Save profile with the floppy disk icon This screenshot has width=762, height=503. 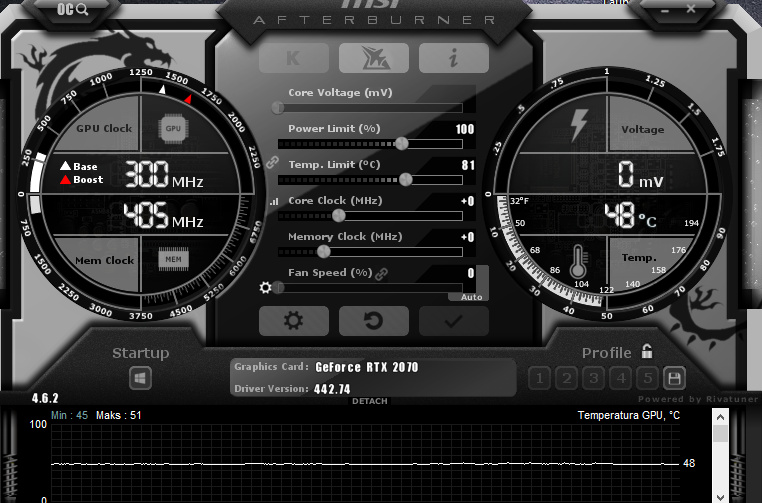point(675,378)
